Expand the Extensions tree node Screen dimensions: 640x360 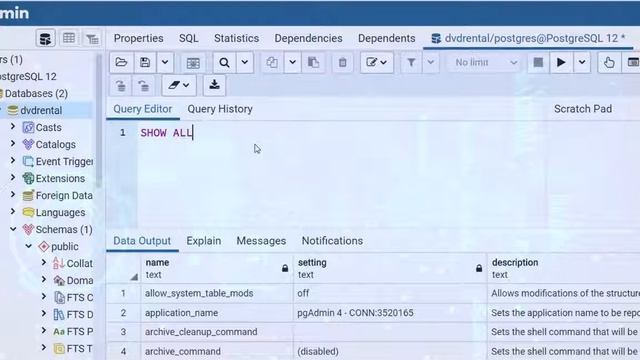[13, 178]
